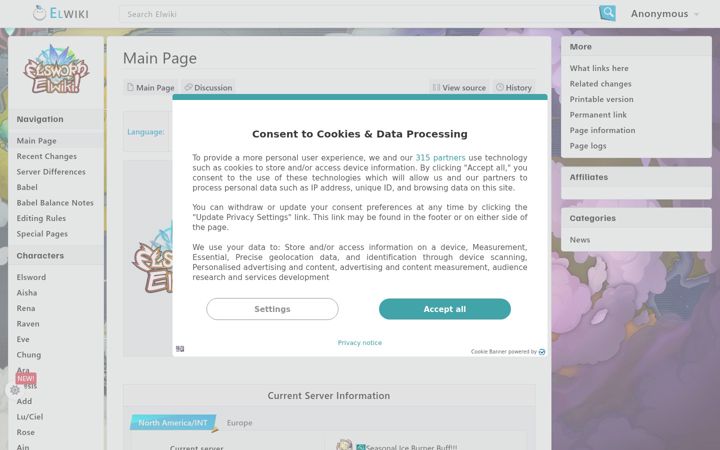The width and height of the screenshot is (720, 450).
Task: Open Raven character page
Action: 28,324
